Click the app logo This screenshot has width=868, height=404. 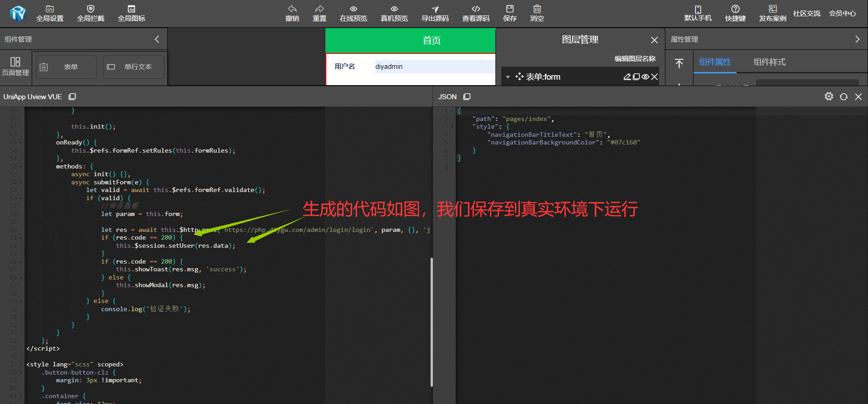(x=18, y=14)
